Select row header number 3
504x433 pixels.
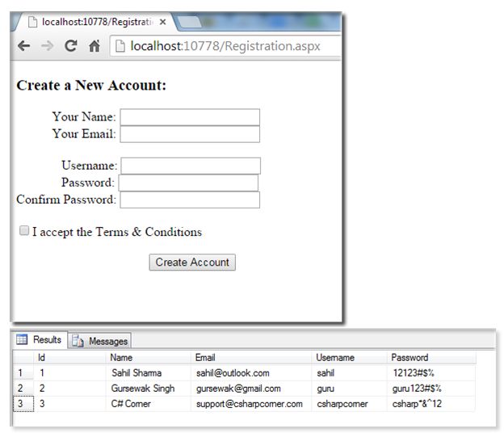click(x=23, y=404)
